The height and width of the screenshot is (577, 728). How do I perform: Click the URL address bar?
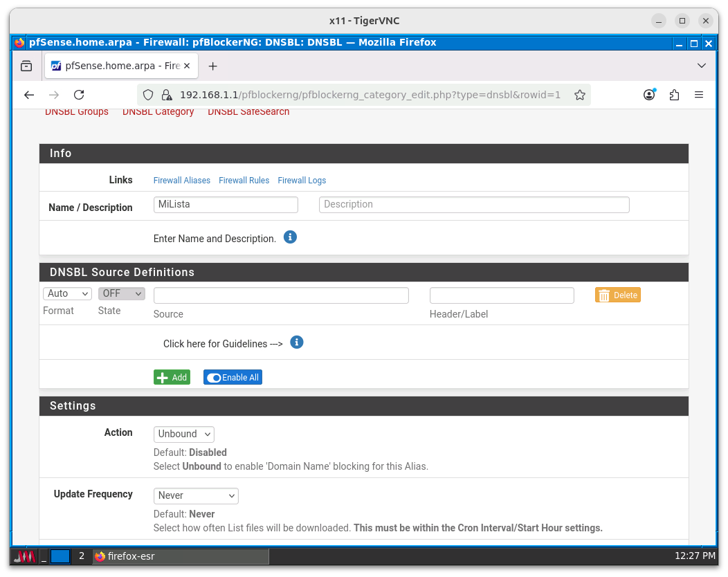point(369,95)
